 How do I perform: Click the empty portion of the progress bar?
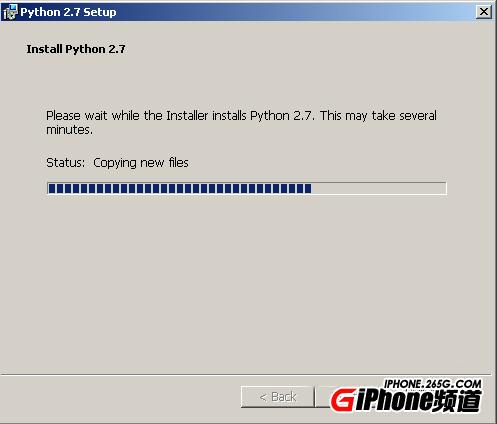click(x=379, y=188)
